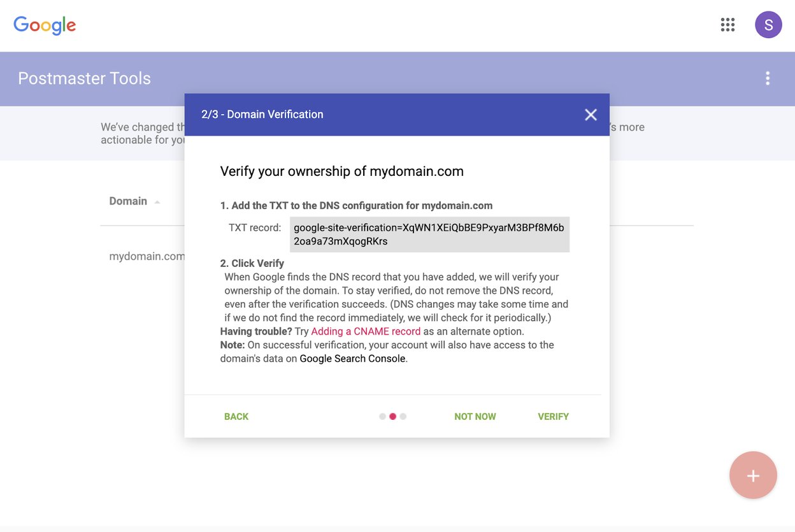The height and width of the screenshot is (532, 795).
Task: Select the 2/3 Domain Verification dialog header
Action: tap(262, 114)
